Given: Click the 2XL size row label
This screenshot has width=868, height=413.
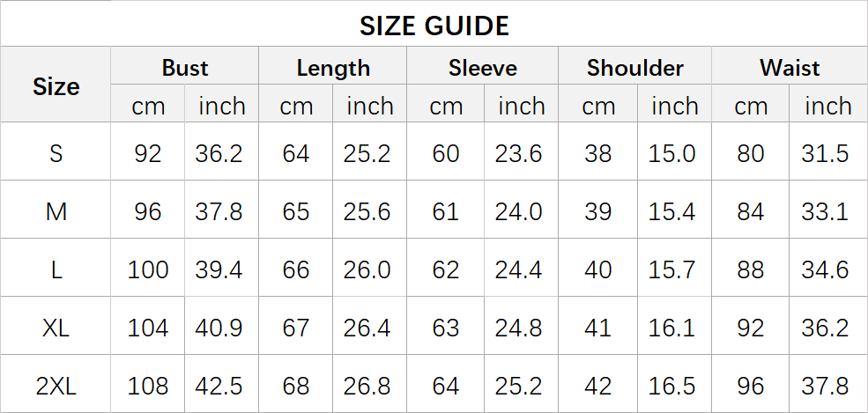Looking at the screenshot, I should click(x=56, y=386).
